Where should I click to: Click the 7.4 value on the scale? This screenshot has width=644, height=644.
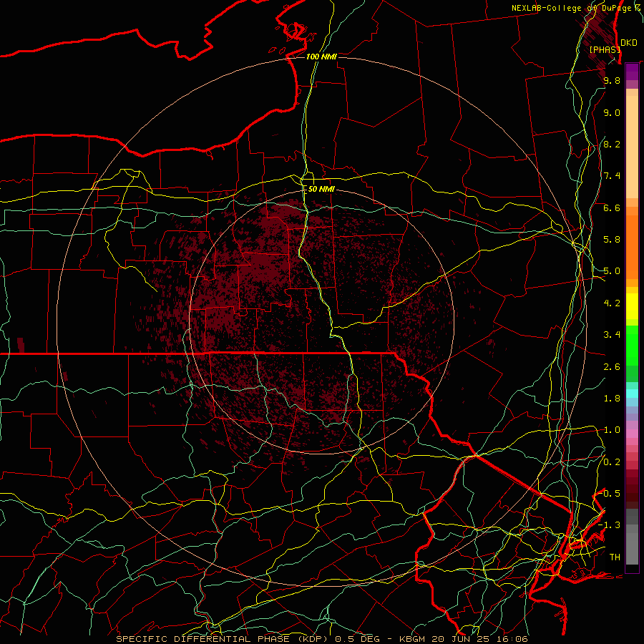[x=612, y=176]
